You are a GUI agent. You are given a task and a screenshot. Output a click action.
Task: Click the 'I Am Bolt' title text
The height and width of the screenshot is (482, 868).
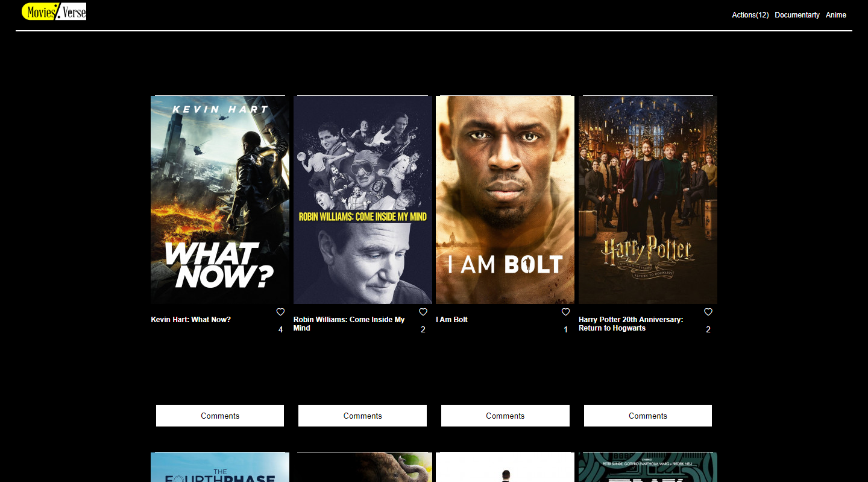[x=451, y=320]
